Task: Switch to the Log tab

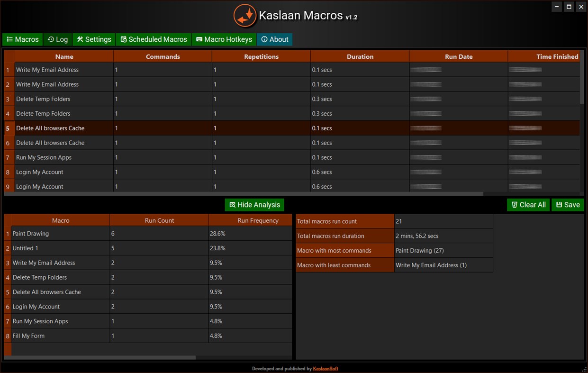Action: (57, 39)
